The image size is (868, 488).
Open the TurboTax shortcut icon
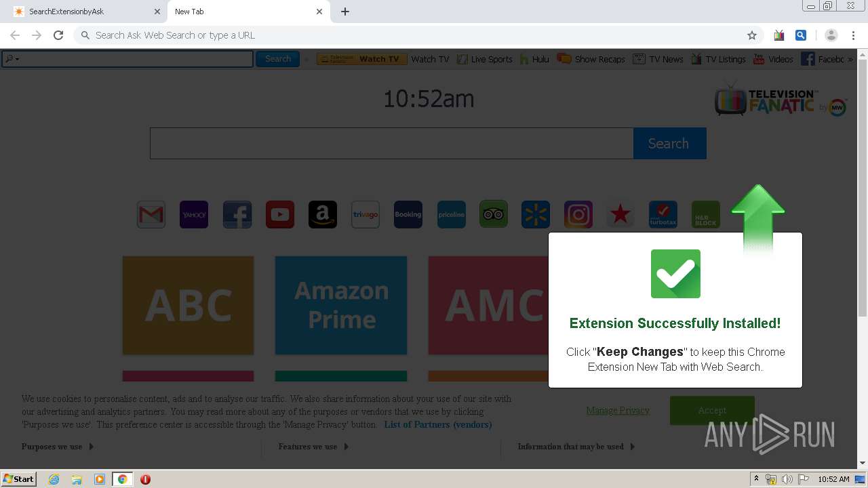click(x=663, y=215)
